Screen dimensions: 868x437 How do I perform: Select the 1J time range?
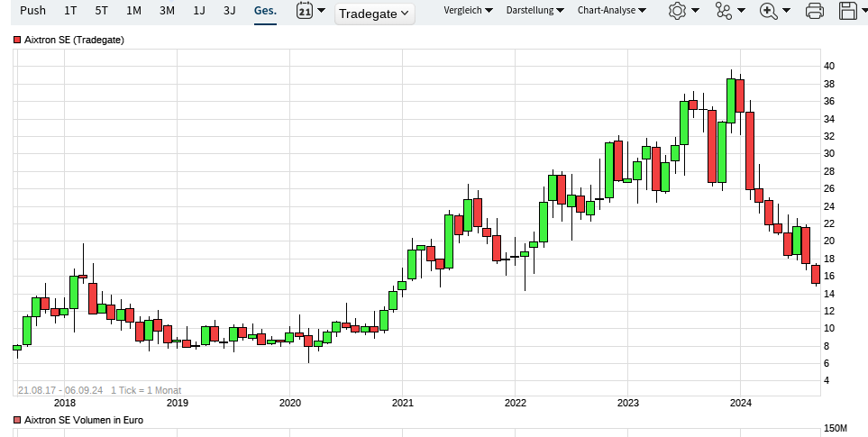point(199,11)
